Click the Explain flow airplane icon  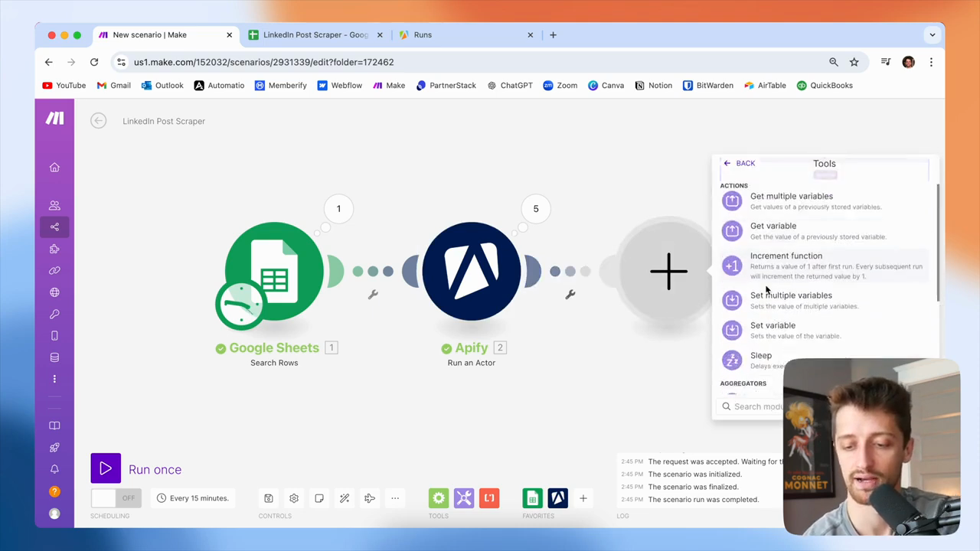[x=370, y=498]
